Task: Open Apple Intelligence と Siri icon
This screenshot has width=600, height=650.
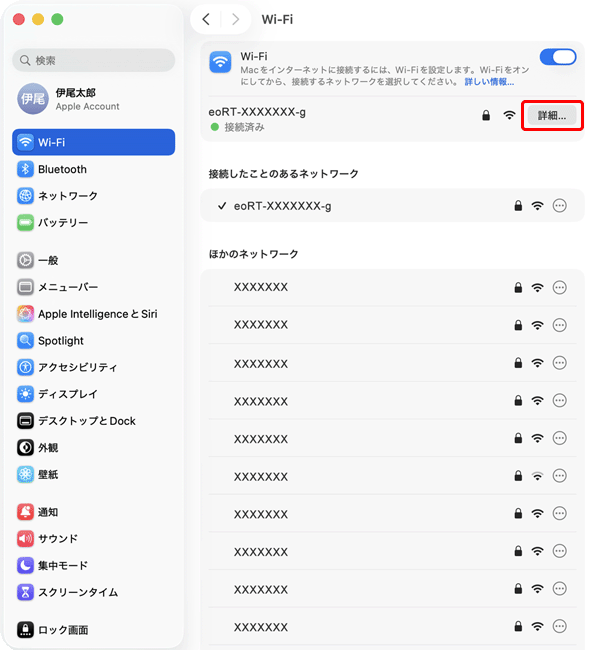Action: pyautogui.click(x=26, y=314)
